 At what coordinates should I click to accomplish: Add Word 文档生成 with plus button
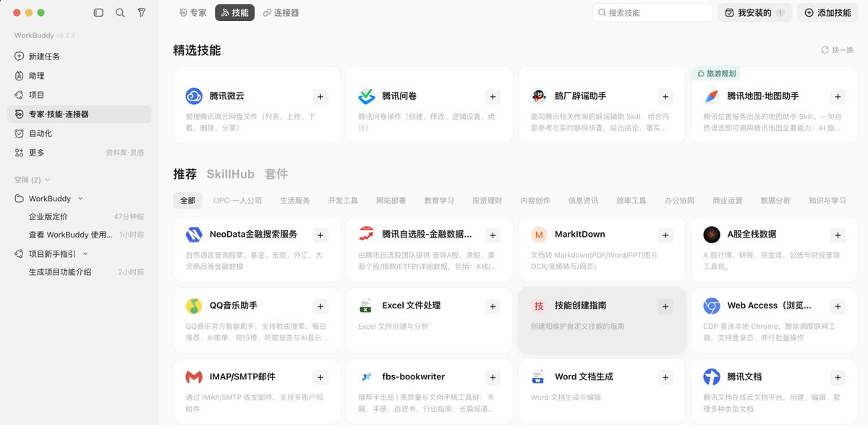click(x=665, y=377)
